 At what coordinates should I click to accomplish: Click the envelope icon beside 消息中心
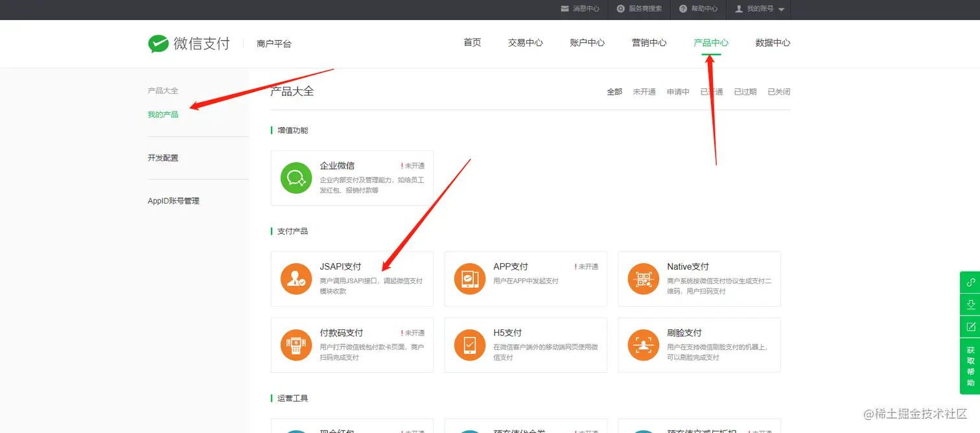565,9
